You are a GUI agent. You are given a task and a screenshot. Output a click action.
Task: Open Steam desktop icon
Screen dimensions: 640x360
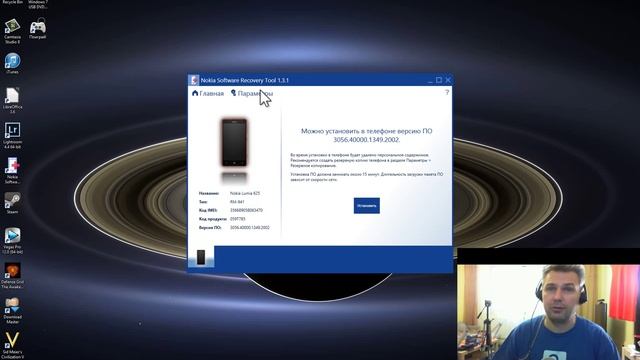coord(12,203)
